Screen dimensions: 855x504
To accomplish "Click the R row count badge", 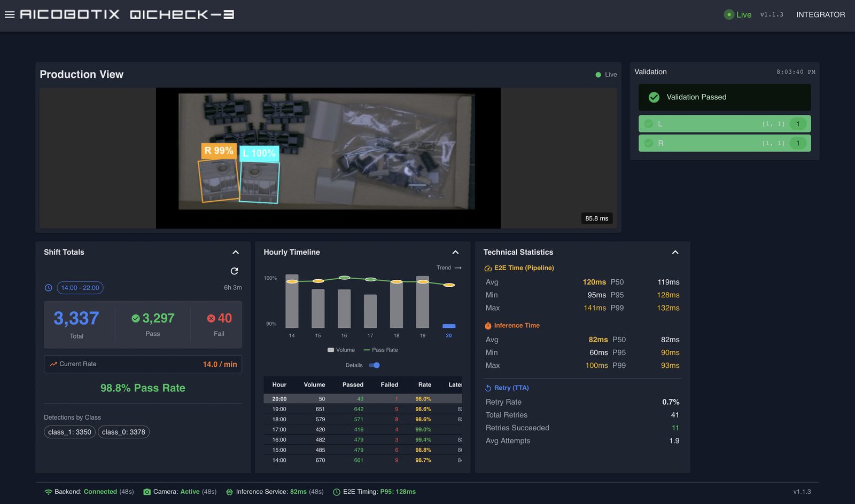I will (x=798, y=143).
